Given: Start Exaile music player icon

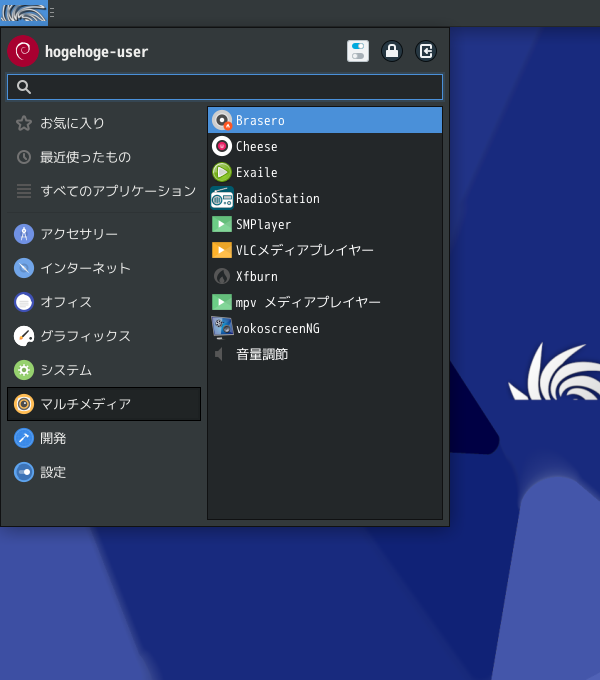Looking at the screenshot, I should [x=222, y=173].
